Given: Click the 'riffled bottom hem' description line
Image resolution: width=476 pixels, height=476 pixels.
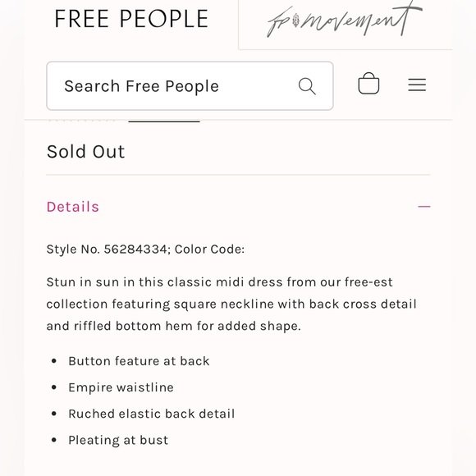Looking at the screenshot, I should tap(173, 326).
